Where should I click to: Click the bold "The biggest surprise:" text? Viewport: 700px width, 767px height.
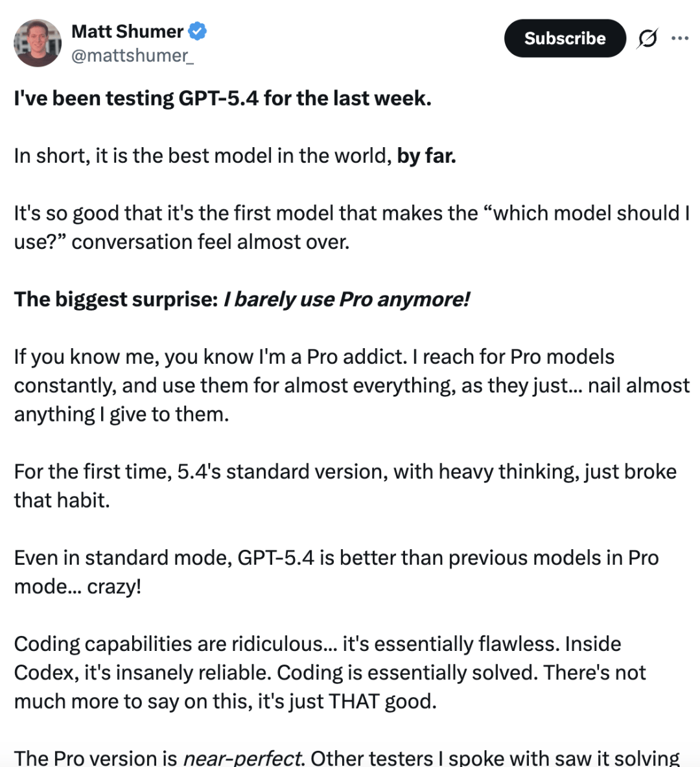tap(116, 300)
